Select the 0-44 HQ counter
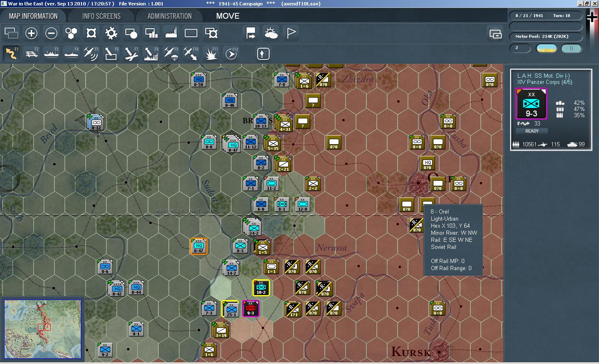The image size is (599, 364). [x=136, y=288]
